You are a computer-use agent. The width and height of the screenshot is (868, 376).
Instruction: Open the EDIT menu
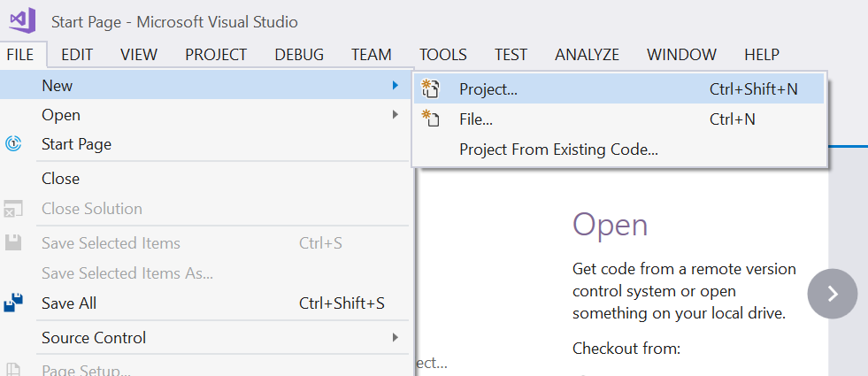pyautogui.click(x=77, y=54)
